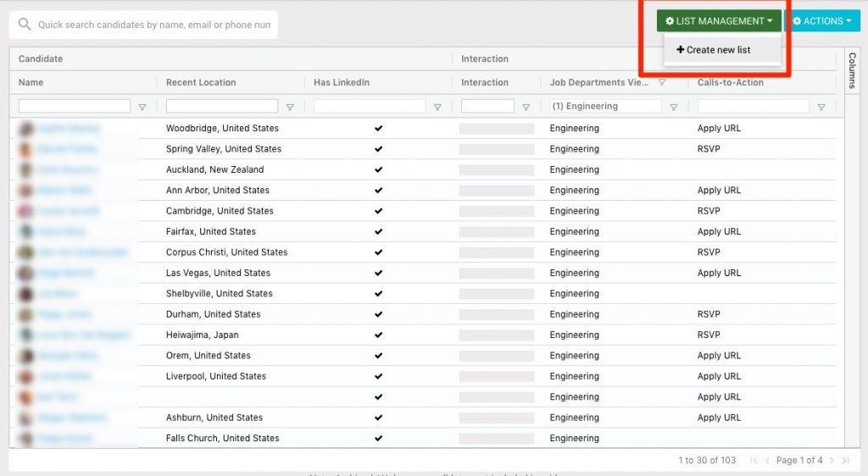The height and width of the screenshot is (476, 868).
Task: Click the Page 1 of 4 indicator
Action: coord(799,460)
